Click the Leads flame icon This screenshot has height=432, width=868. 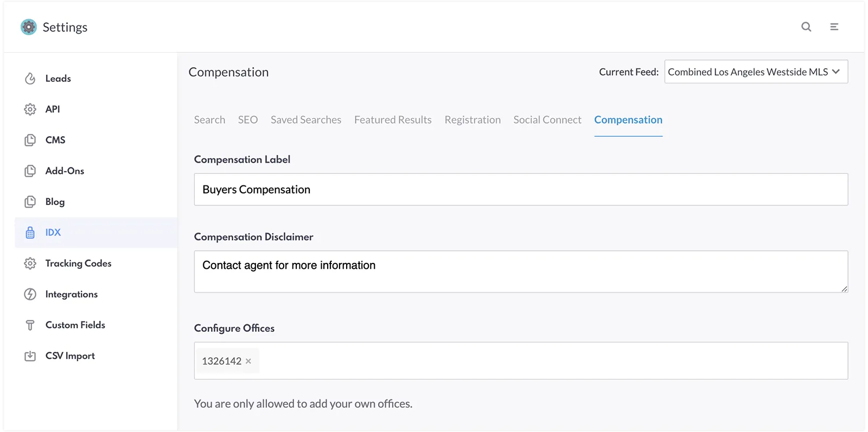click(30, 79)
